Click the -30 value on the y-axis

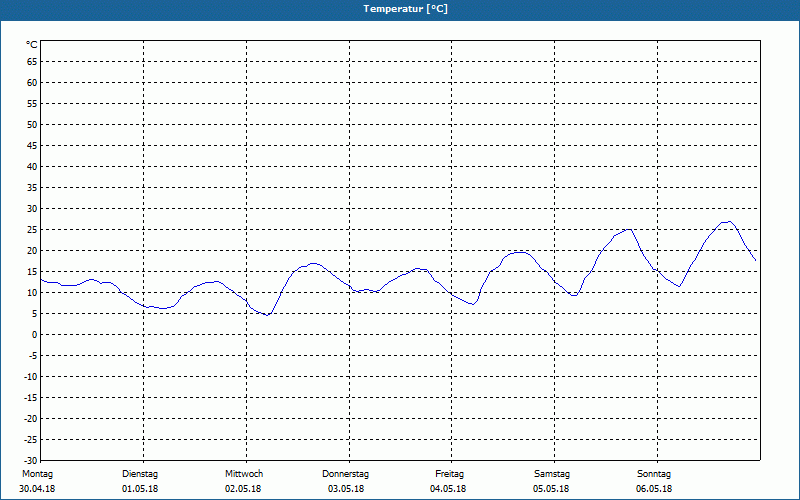point(30,460)
